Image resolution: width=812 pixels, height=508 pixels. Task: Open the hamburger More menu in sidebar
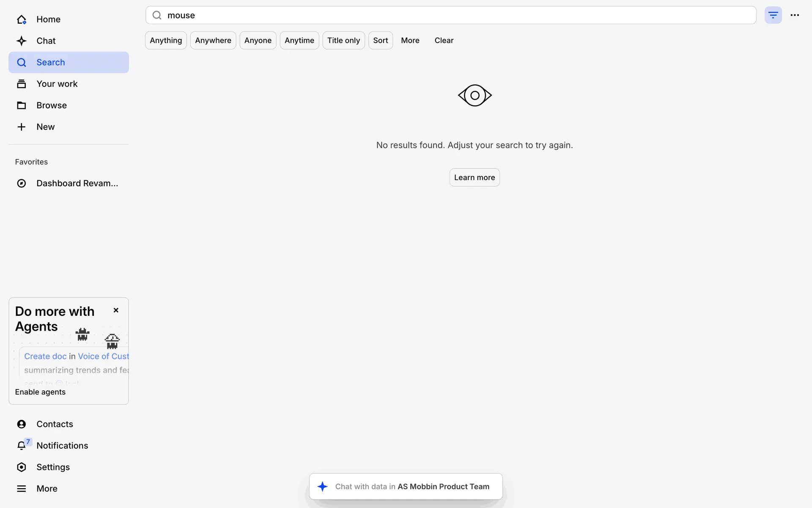pyautogui.click(x=22, y=489)
